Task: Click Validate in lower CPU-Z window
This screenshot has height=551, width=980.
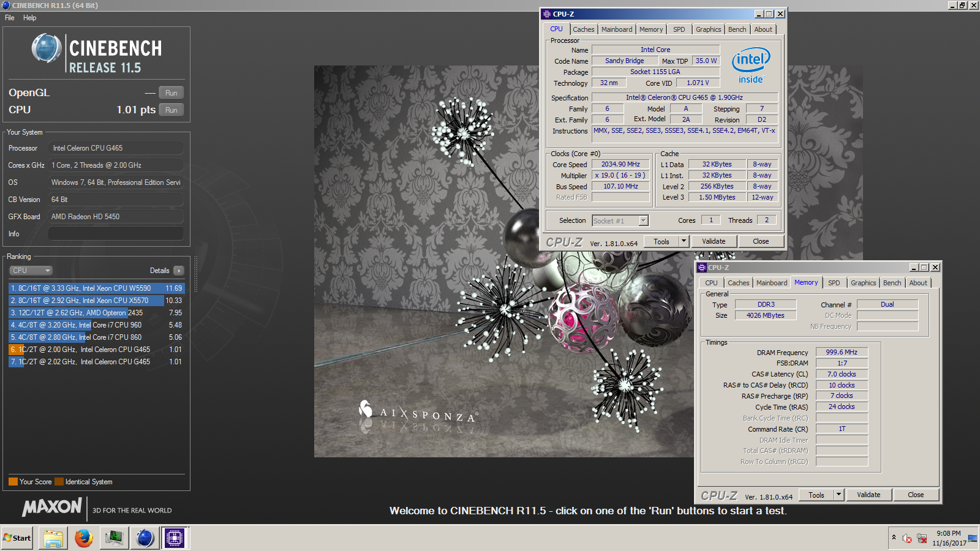Action: pyautogui.click(x=869, y=495)
